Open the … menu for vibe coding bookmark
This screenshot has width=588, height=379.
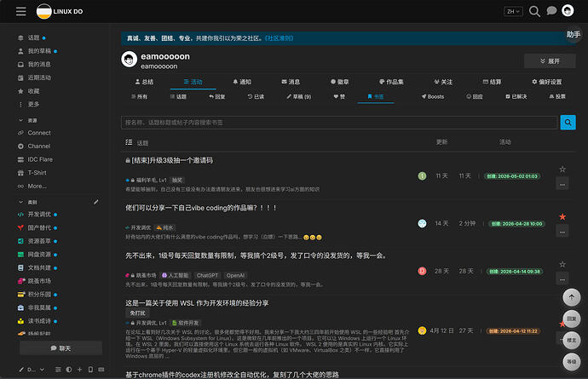pyautogui.click(x=562, y=232)
